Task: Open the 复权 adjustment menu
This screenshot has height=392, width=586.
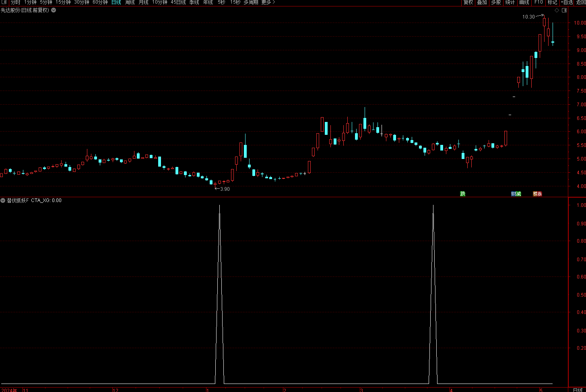Action: click(468, 2)
